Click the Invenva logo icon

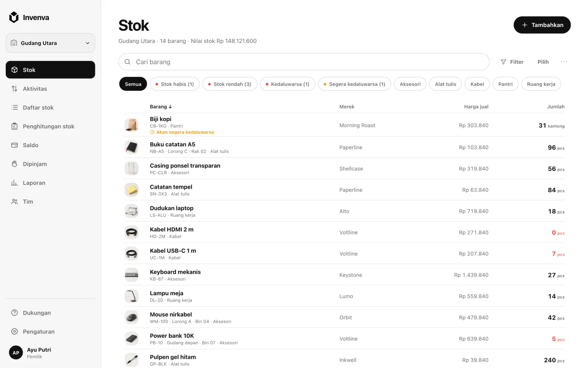(x=14, y=17)
